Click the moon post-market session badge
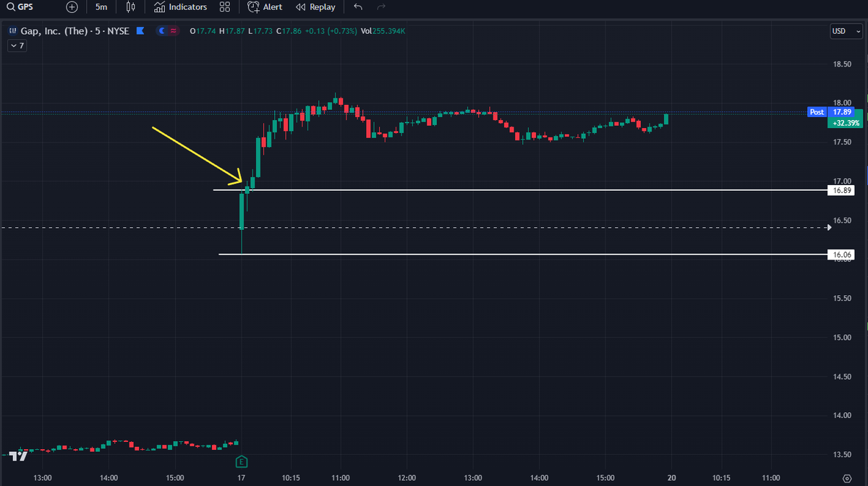This screenshot has width=868, height=486. 162,31
